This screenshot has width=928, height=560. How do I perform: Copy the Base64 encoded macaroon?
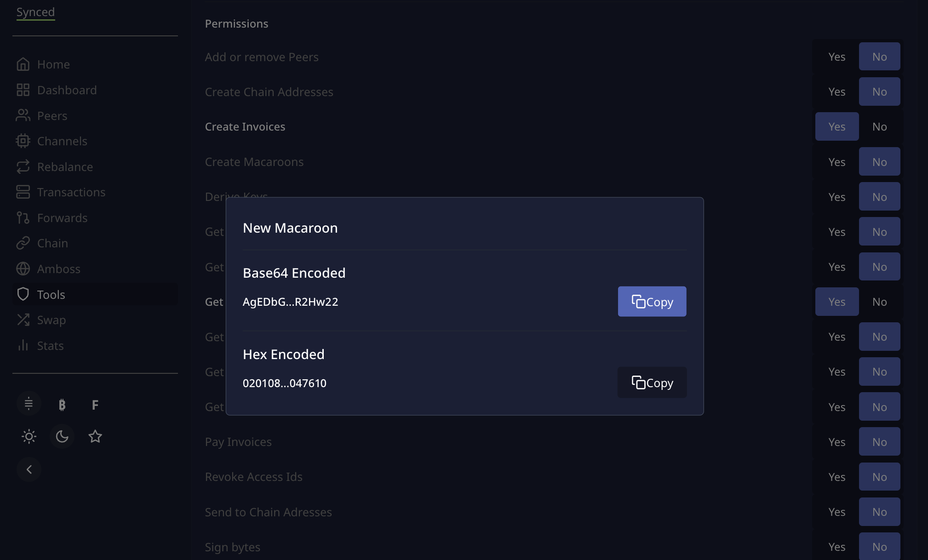click(x=652, y=302)
